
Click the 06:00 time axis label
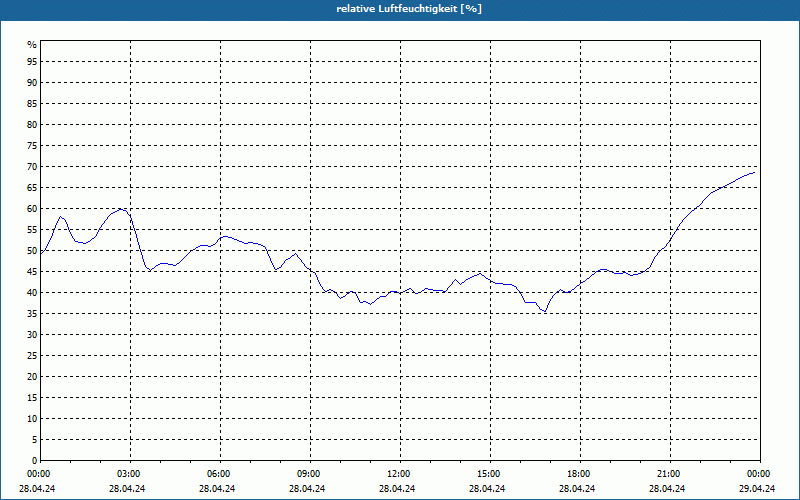(x=220, y=474)
